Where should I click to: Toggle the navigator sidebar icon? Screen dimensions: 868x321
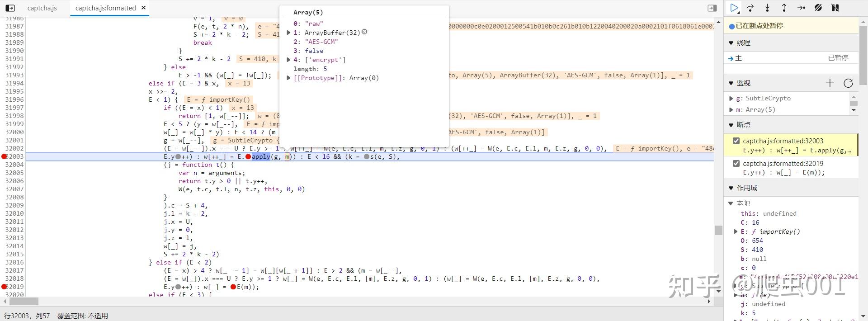[x=9, y=8]
